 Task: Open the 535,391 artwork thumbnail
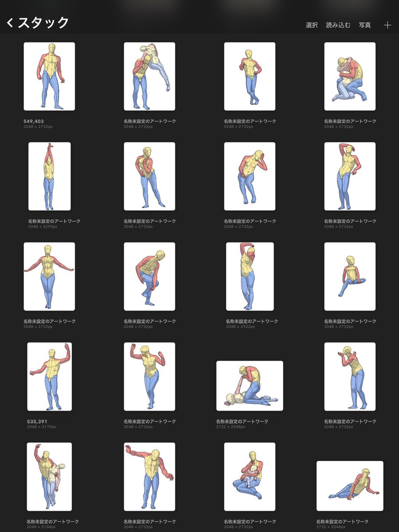click(49, 377)
